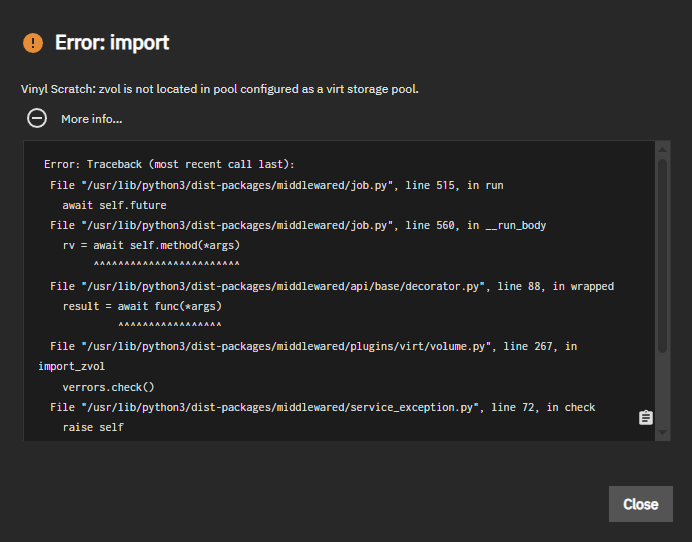Viewport: 692px width, 542px height.
Task: Click the decorator.py line 88 entry
Action: 332,286
